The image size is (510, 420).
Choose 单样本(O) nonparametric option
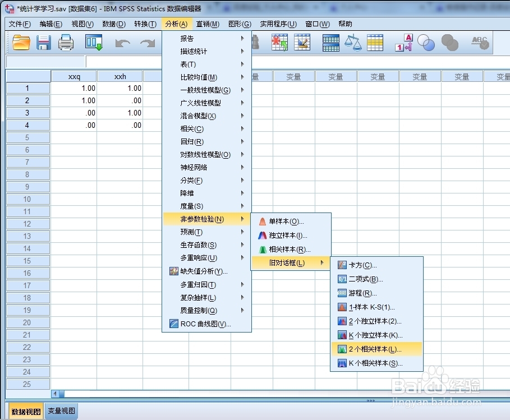pyautogui.click(x=291, y=221)
